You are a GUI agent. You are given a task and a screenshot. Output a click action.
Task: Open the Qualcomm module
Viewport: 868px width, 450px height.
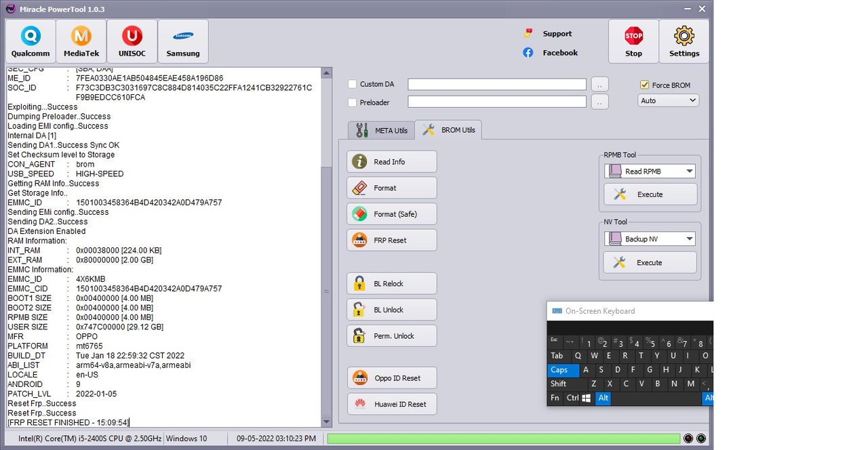(30, 41)
